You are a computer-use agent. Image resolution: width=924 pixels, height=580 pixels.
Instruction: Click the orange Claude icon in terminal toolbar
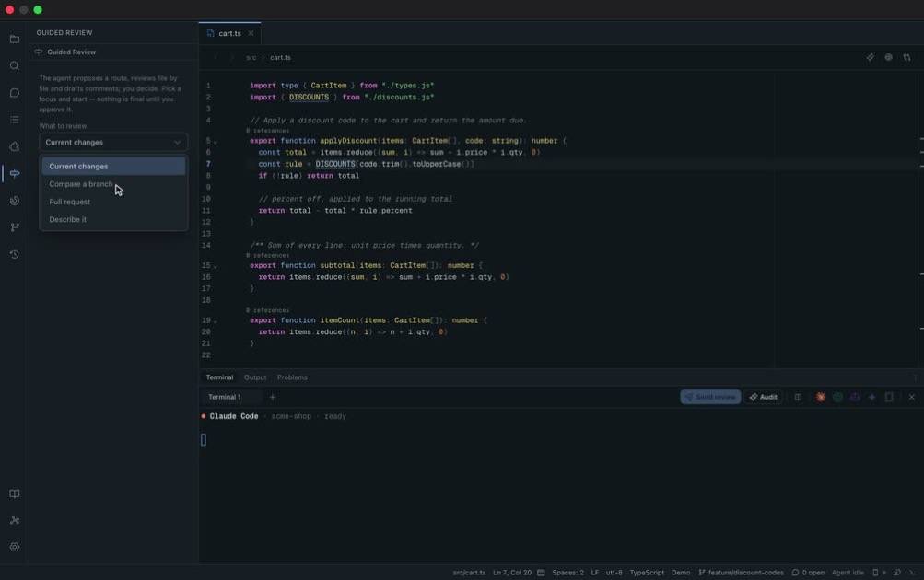[x=820, y=397]
